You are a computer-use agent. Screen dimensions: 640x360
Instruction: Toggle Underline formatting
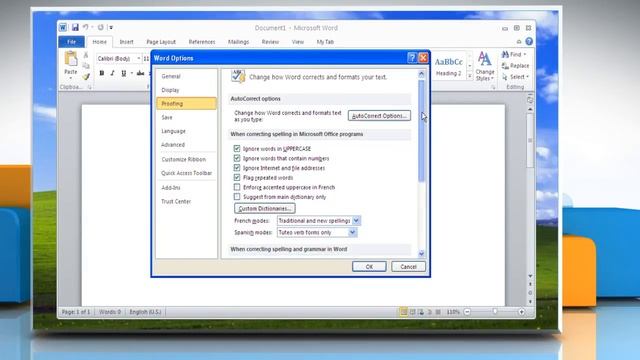[x=124, y=73]
